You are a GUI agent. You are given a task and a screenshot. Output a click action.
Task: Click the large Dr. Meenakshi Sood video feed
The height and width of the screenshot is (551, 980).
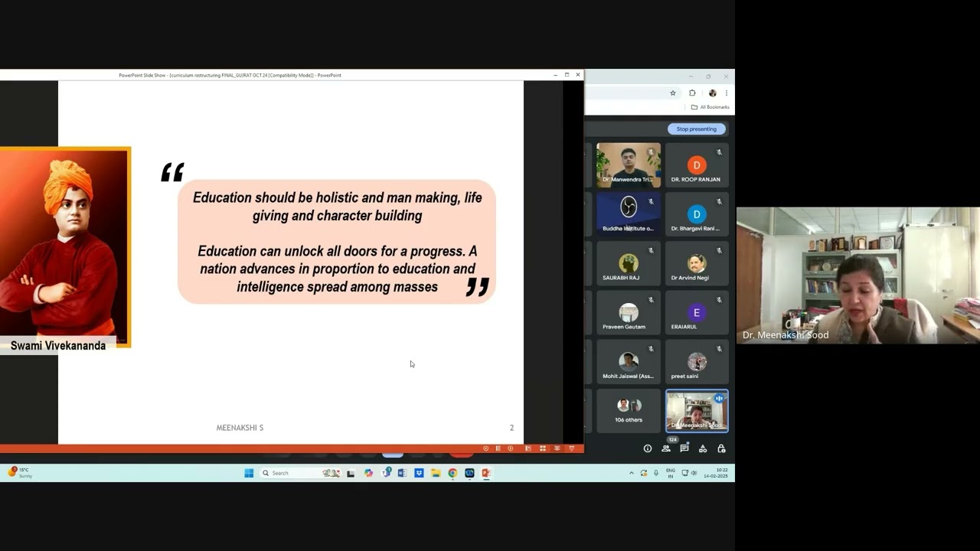point(858,275)
